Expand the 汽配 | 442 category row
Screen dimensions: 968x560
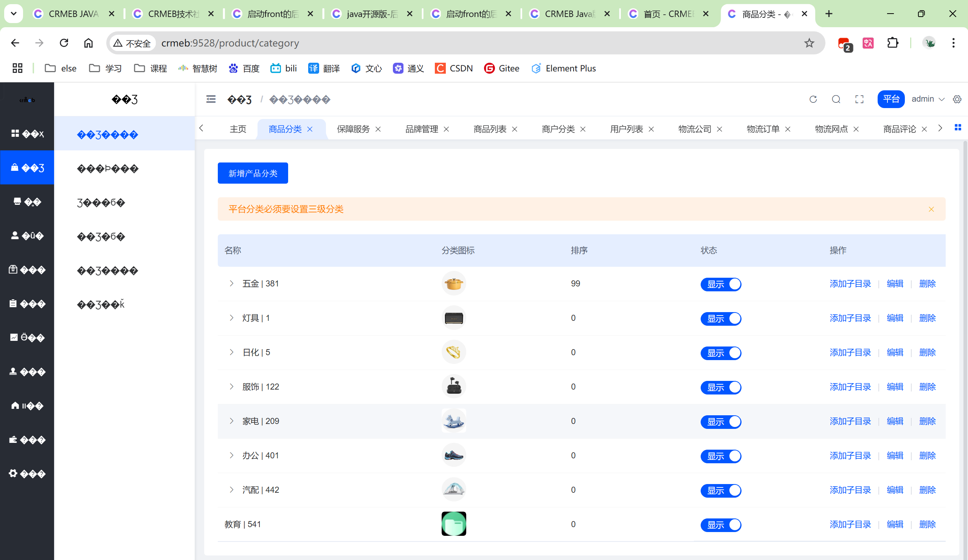(231, 490)
